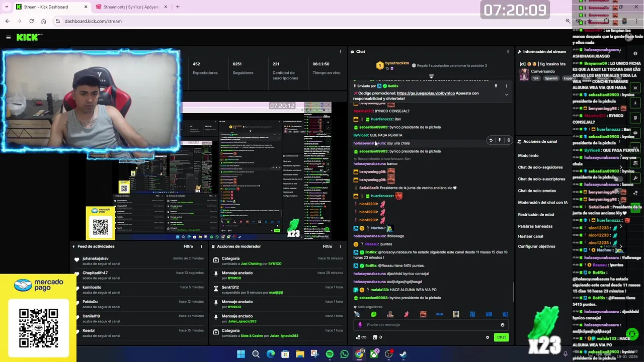Click the 18+ stream tag
Image resolution: width=644 pixels, height=362 pixels.
pos(536,78)
